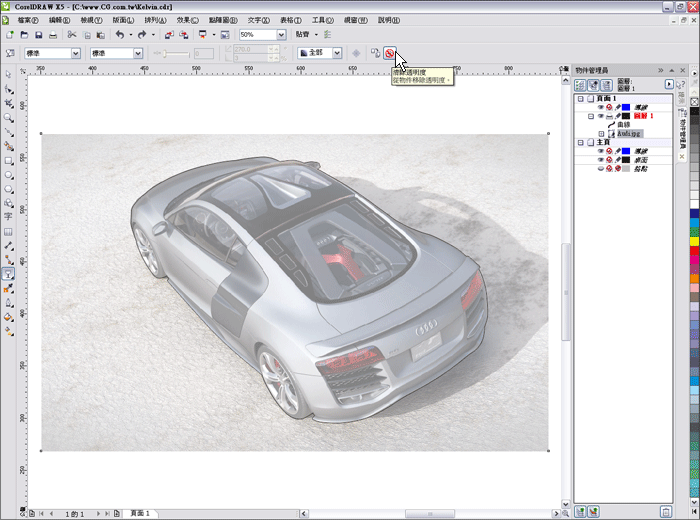Collapse the 頁面 1 tree node
Screen dimensions: 700x520
(x=580, y=99)
